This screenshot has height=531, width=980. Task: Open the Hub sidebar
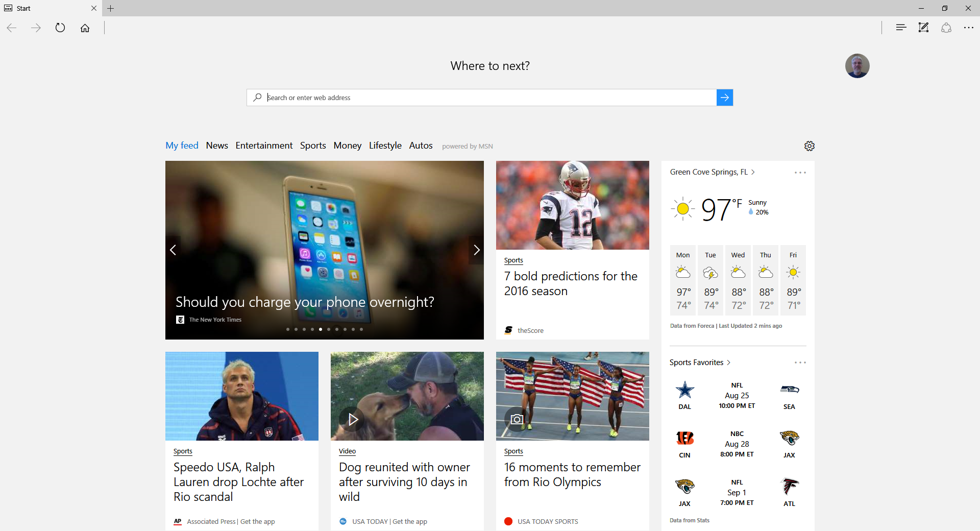coord(900,28)
